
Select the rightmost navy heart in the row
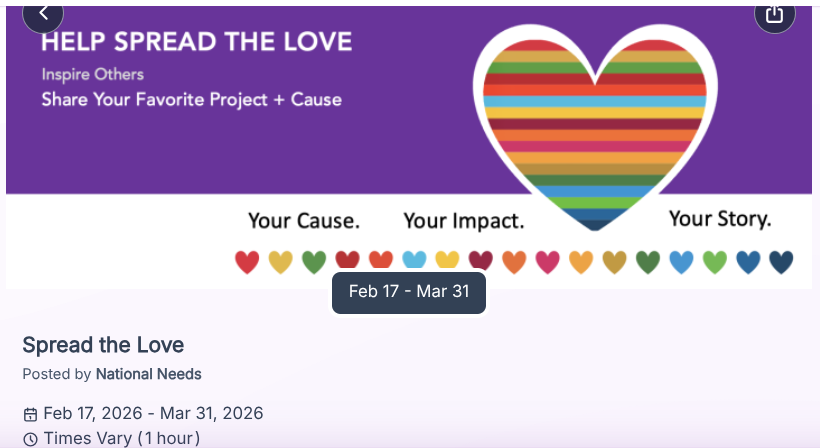(x=780, y=262)
